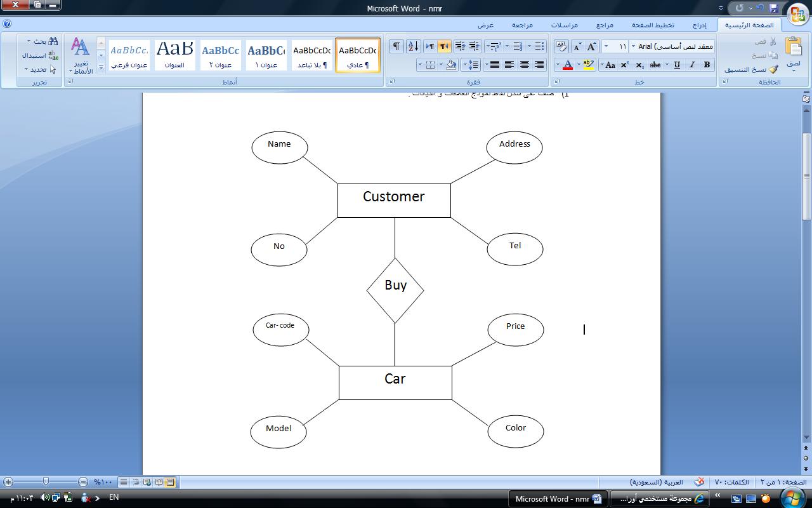Image resolution: width=812 pixels, height=508 pixels.
Task: Click the zoom slider in status bar
Action: point(46,483)
